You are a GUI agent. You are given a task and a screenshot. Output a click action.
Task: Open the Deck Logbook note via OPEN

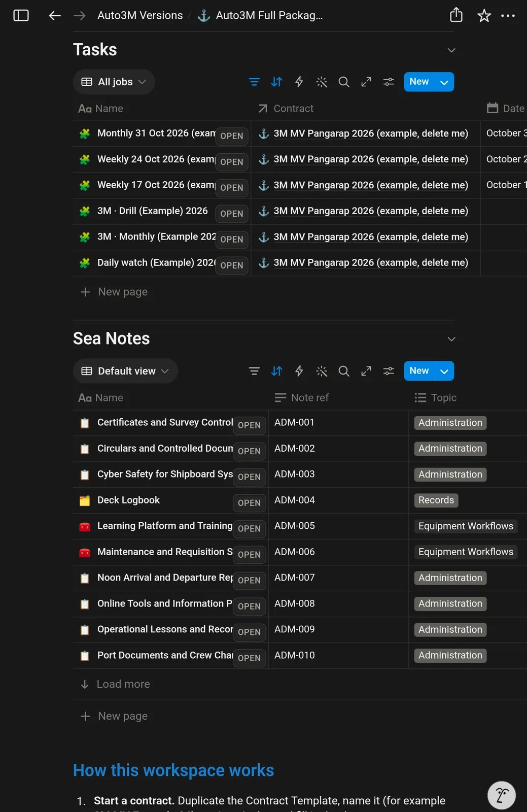[x=249, y=503]
